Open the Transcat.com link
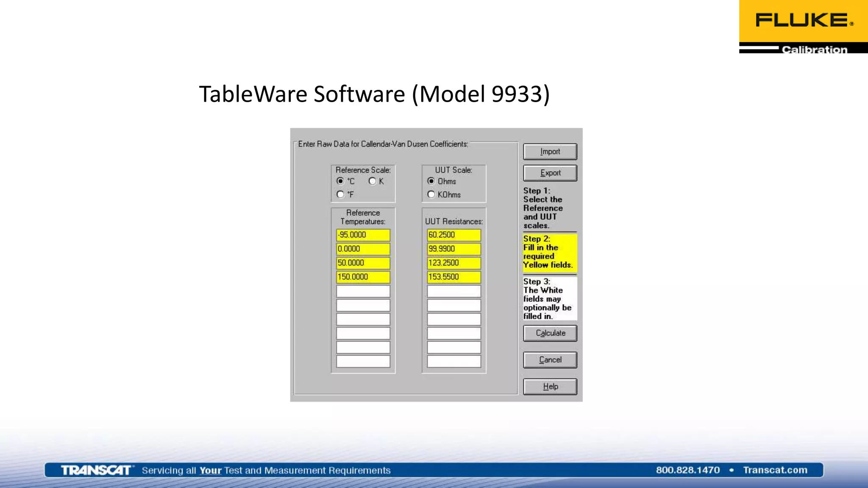Screen dimensions: 868x488 [x=775, y=470]
